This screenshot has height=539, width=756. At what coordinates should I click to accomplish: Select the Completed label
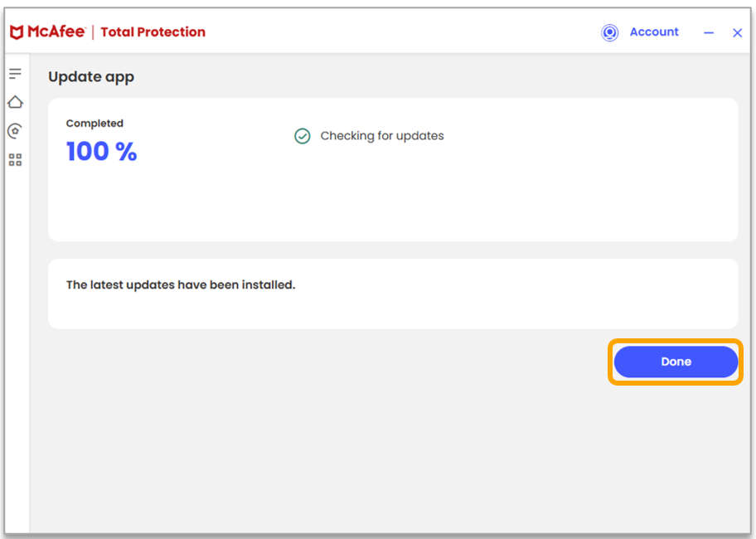click(94, 123)
